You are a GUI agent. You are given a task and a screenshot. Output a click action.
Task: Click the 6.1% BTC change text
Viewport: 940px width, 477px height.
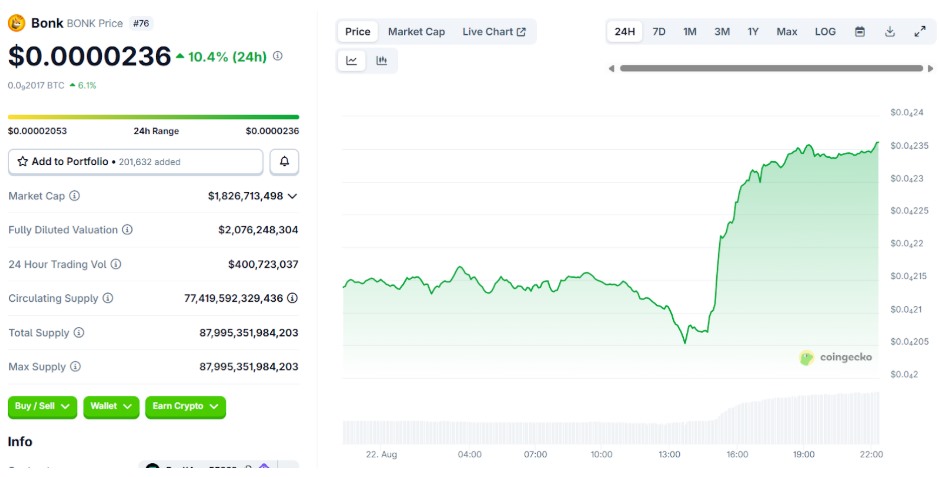(87, 86)
